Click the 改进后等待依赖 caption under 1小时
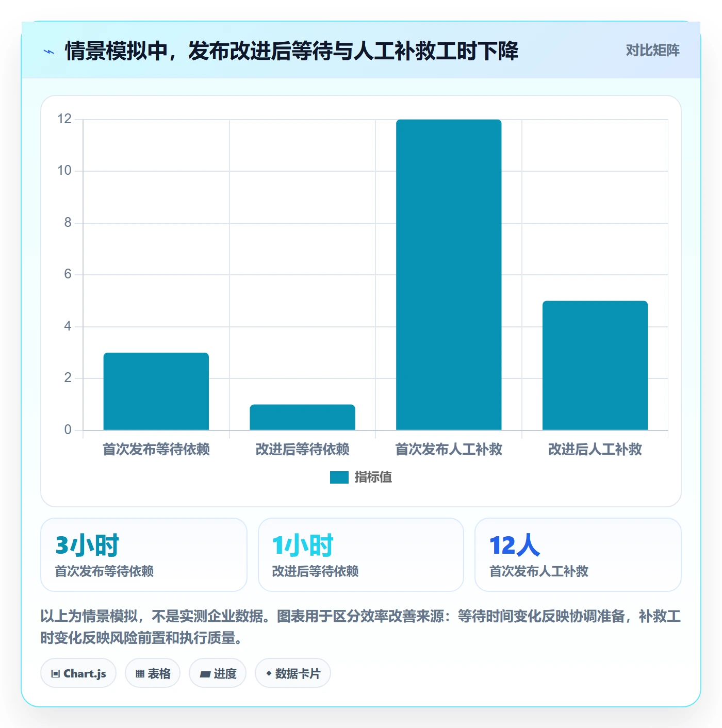The height and width of the screenshot is (728, 722). pos(315,571)
